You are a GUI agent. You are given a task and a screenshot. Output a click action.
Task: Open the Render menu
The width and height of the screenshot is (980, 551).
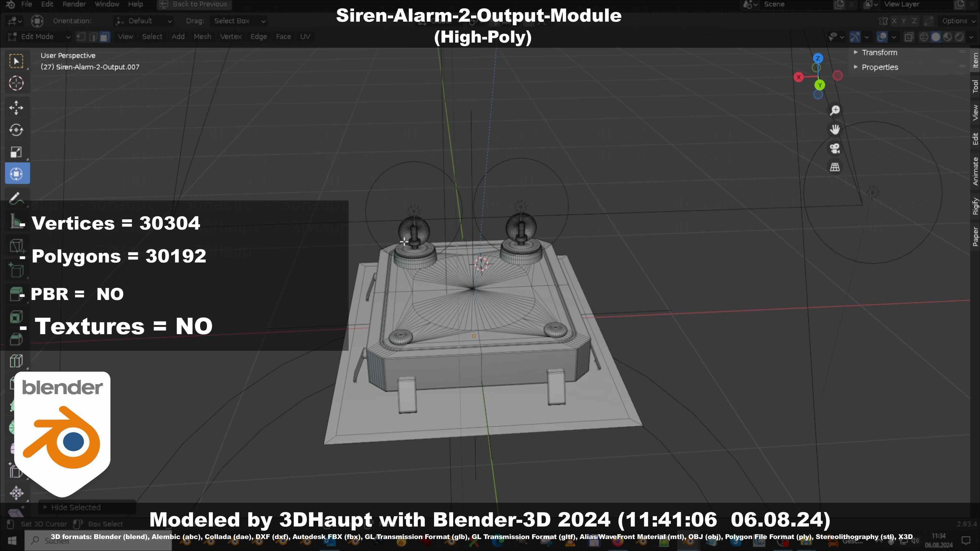click(74, 4)
